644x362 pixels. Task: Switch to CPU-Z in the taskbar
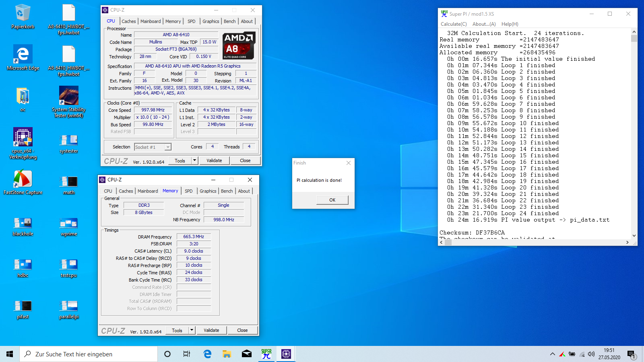click(x=286, y=354)
